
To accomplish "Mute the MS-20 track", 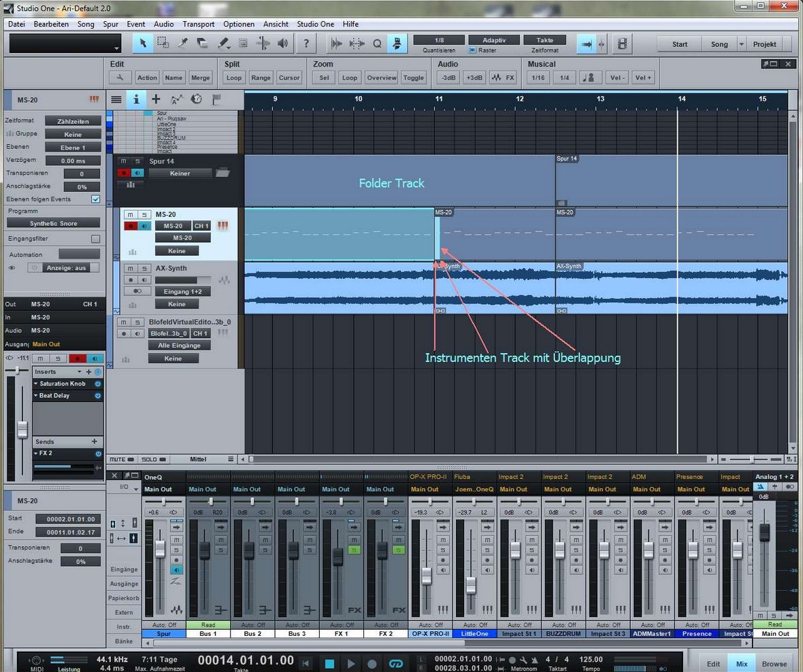I will coord(130,214).
